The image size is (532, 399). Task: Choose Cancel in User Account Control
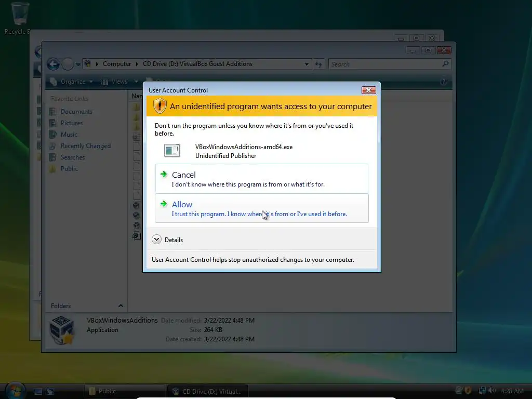pos(262,179)
